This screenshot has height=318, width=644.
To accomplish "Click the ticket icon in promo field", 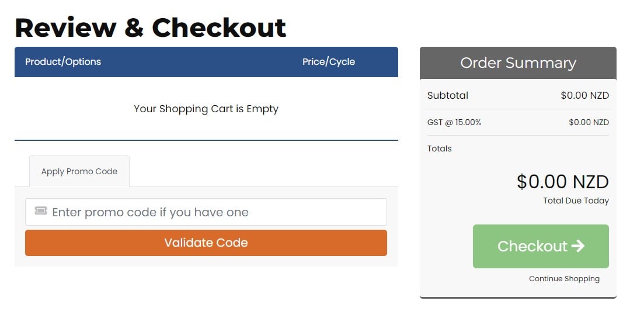I will 41,211.
